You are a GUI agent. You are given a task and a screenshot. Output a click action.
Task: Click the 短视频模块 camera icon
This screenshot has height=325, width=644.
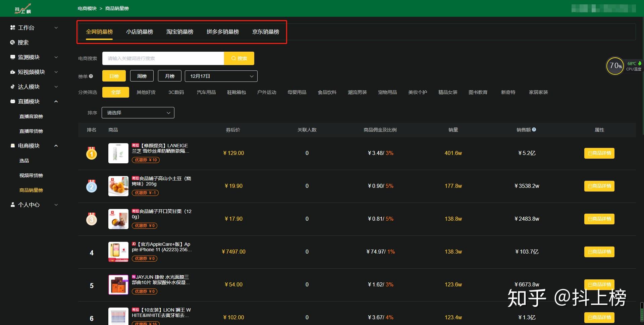[x=13, y=72]
